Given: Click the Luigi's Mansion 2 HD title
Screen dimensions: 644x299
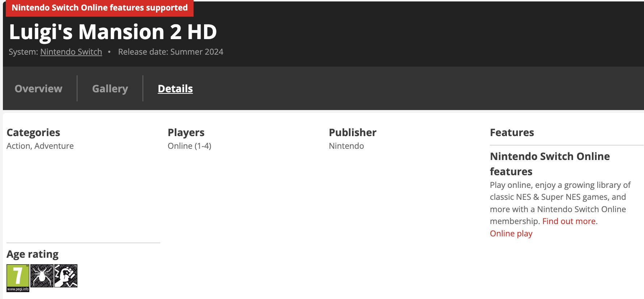Looking at the screenshot, I should pyautogui.click(x=113, y=32).
